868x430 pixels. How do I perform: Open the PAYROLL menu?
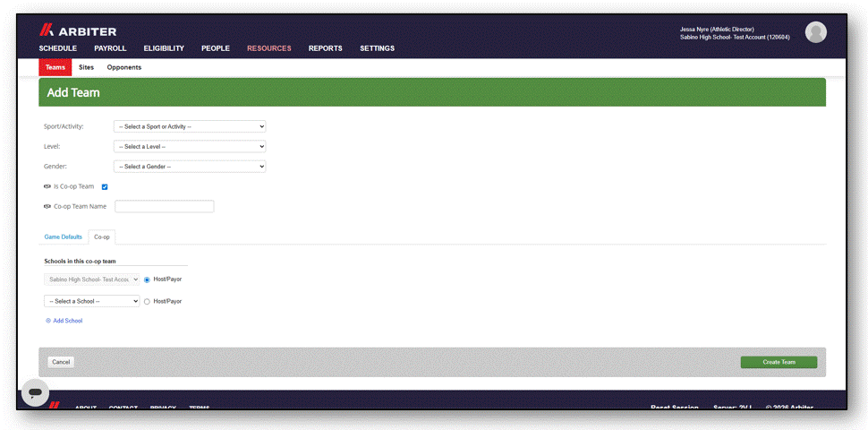[x=110, y=48]
